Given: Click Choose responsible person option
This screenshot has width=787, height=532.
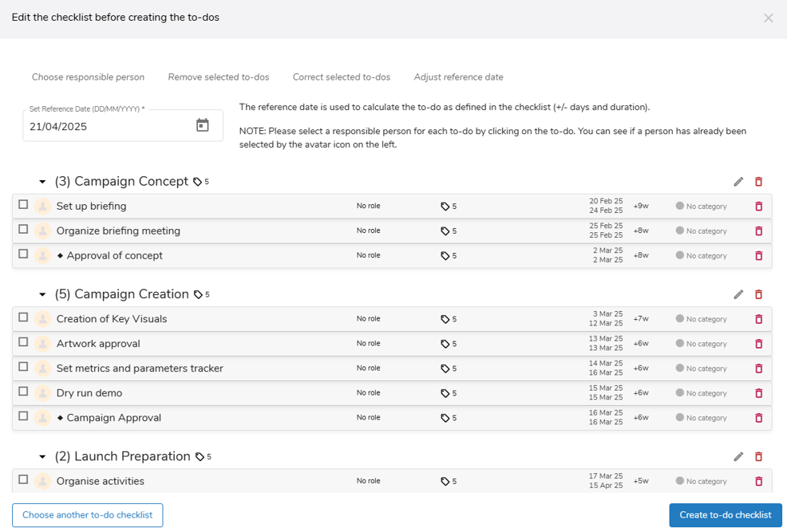Looking at the screenshot, I should tap(88, 77).
